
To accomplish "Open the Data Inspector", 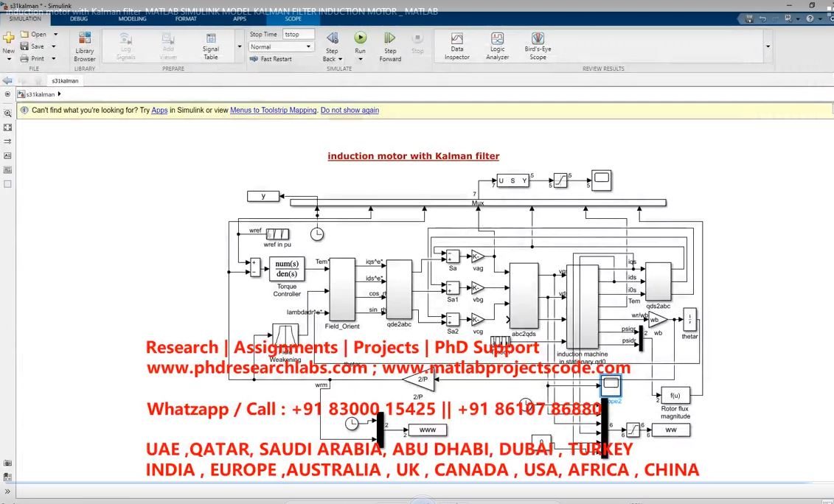I will [456, 44].
